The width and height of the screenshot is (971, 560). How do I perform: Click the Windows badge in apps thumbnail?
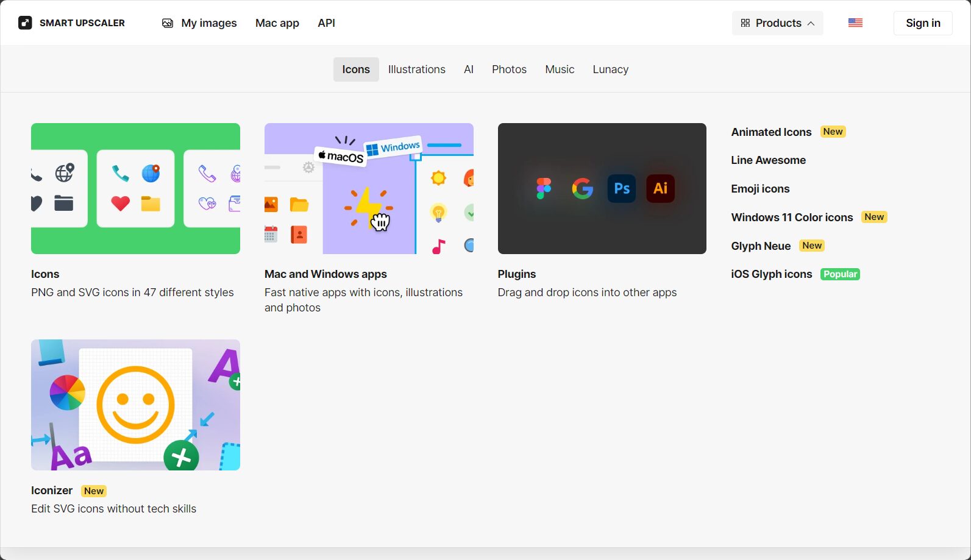(x=393, y=147)
